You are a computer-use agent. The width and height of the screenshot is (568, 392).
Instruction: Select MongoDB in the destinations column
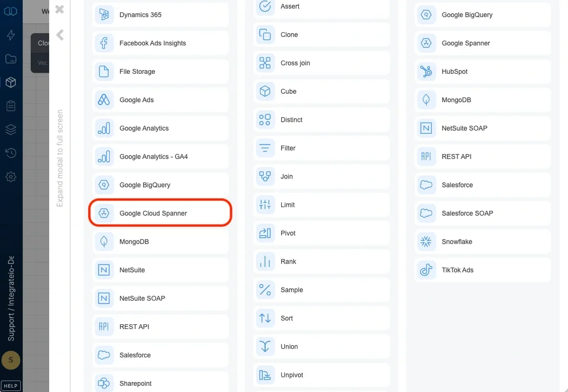pos(483,100)
